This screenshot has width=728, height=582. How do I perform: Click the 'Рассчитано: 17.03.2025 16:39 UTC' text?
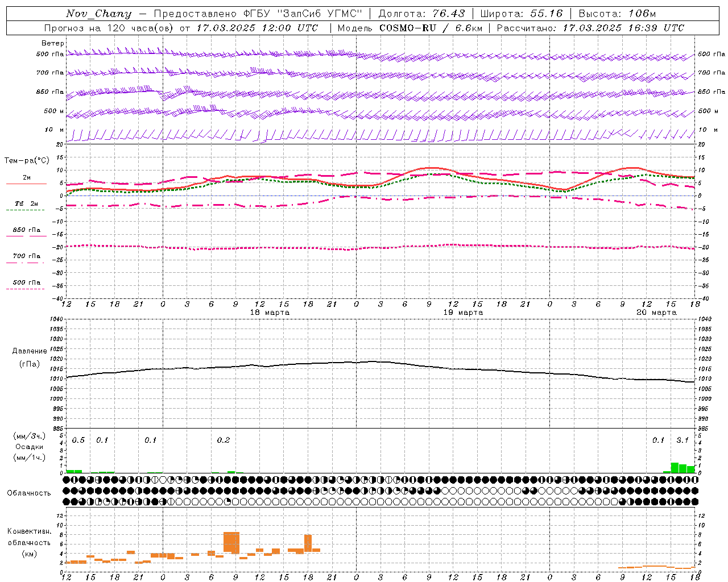590,28
